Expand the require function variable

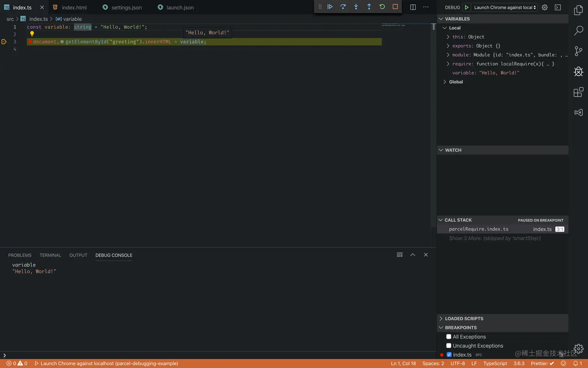448,64
